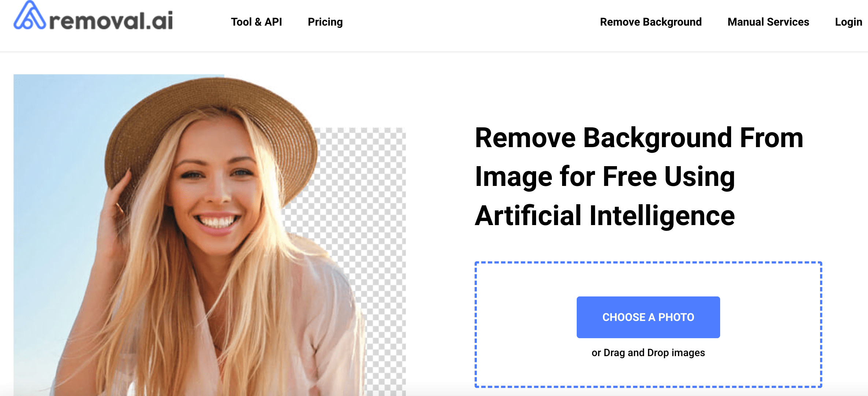868x396 pixels.
Task: Open Manual Services in the navigation
Action: tap(768, 22)
